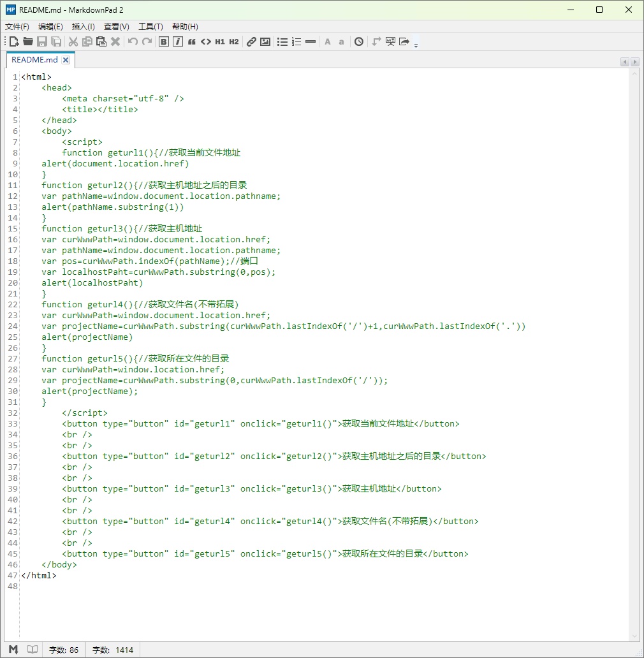The height and width of the screenshot is (658, 644).
Task: Insert a horizontal rule
Action: coord(311,41)
